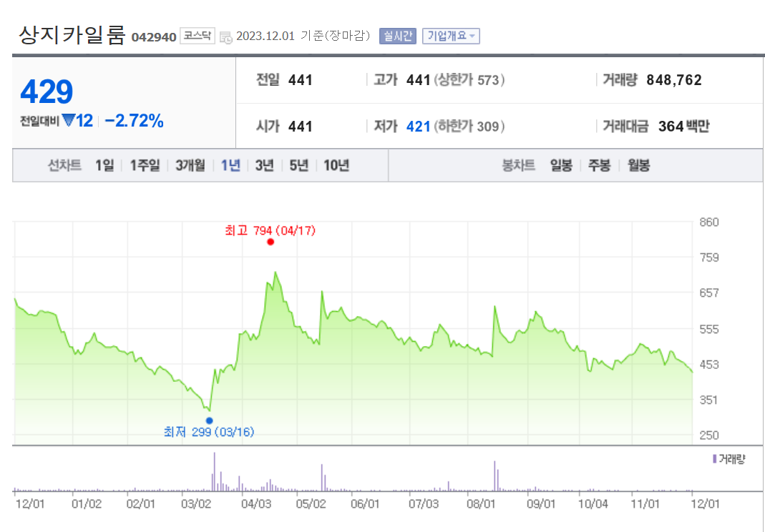Click the blue down-triangle change indicator

coord(68,120)
